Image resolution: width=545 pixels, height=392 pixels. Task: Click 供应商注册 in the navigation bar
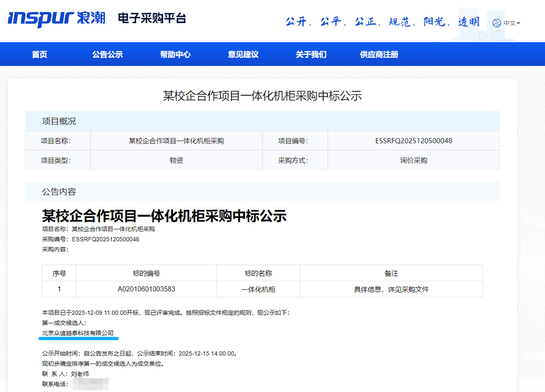click(379, 54)
